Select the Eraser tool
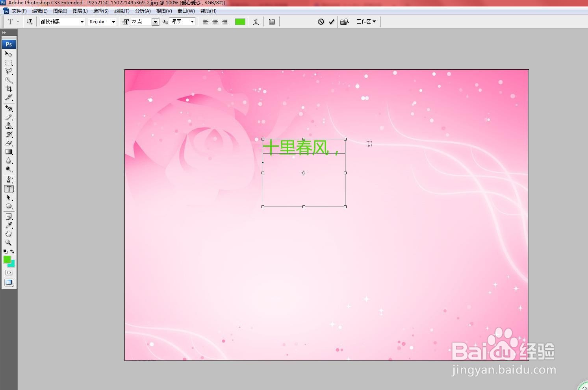The image size is (588, 390). 9,143
